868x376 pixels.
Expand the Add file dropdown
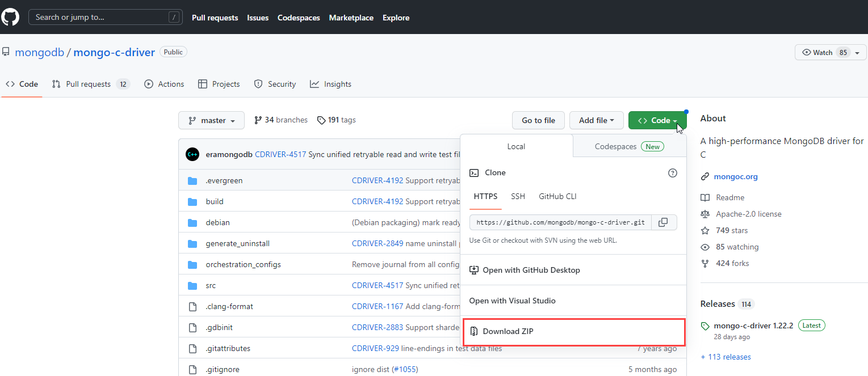coord(597,120)
